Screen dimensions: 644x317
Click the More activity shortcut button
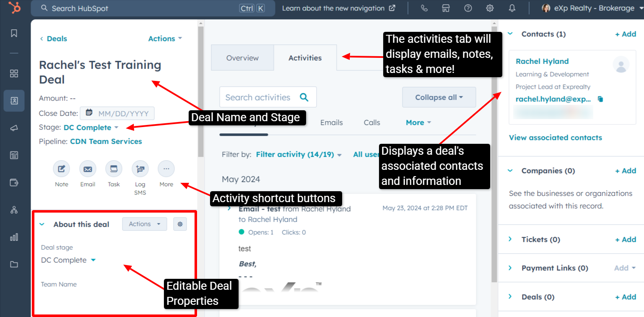point(166,169)
